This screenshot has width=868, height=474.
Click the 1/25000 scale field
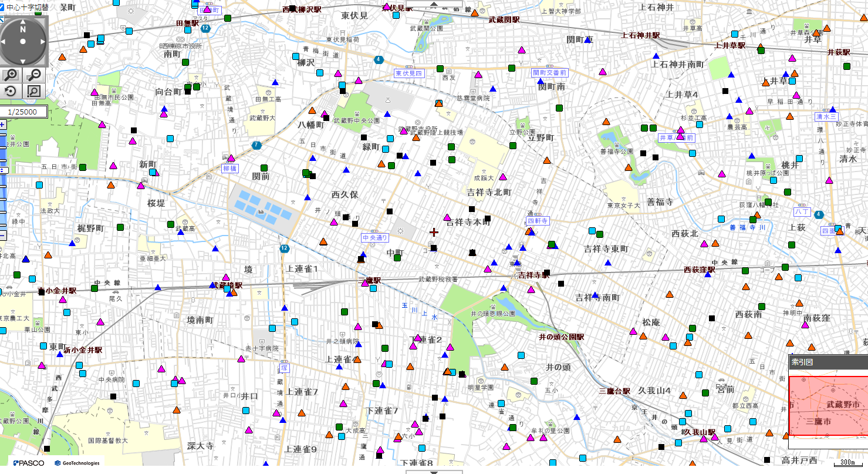pos(23,112)
